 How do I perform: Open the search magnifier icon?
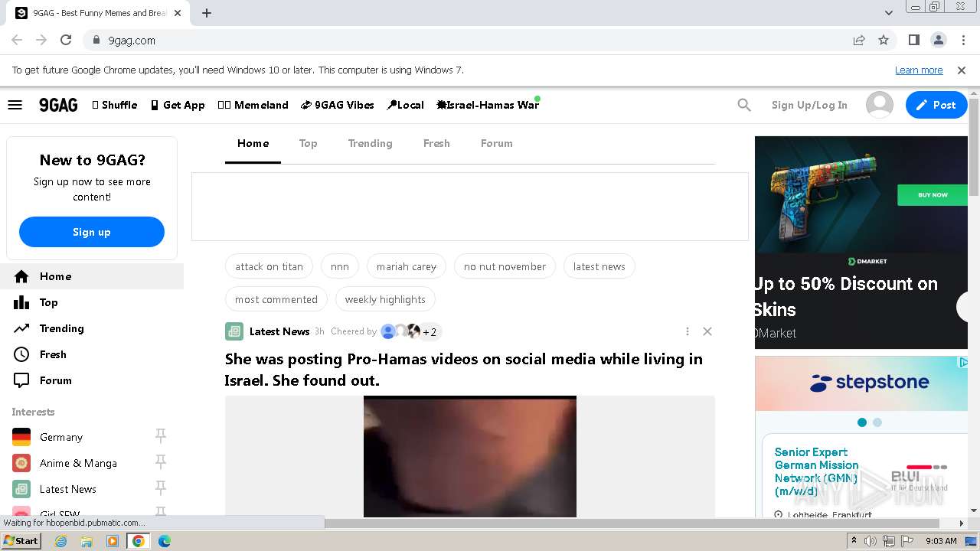pos(744,105)
